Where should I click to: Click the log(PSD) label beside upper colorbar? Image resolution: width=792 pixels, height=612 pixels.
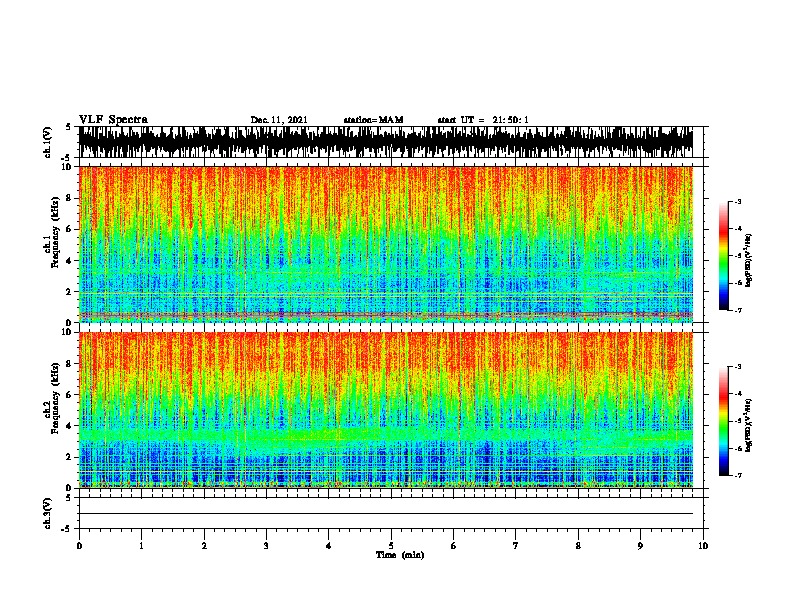click(748, 261)
